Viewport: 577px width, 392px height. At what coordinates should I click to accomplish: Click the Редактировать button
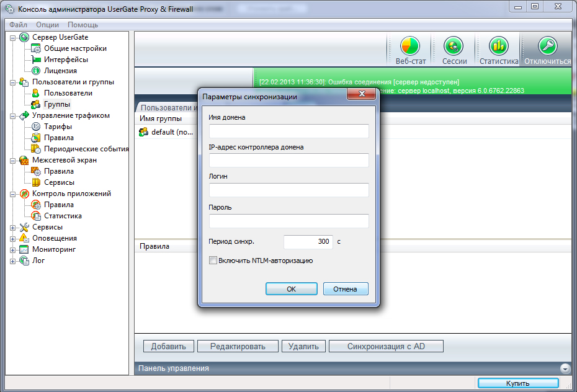(238, 346)
